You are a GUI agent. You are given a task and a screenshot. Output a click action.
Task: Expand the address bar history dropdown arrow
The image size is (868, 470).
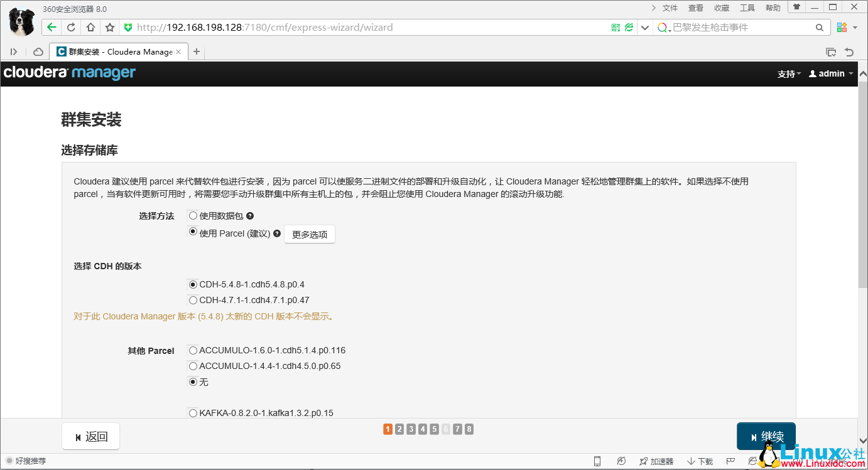click(x=644, y=27)
